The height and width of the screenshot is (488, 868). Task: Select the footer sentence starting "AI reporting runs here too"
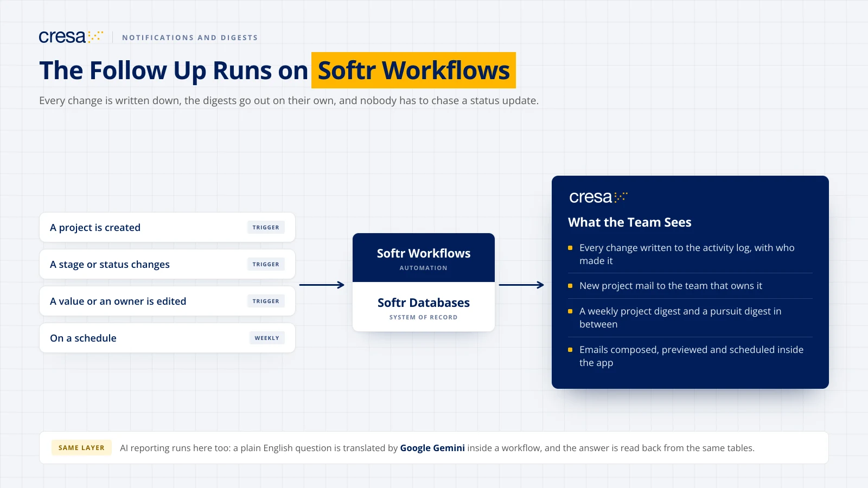(437, 448)
